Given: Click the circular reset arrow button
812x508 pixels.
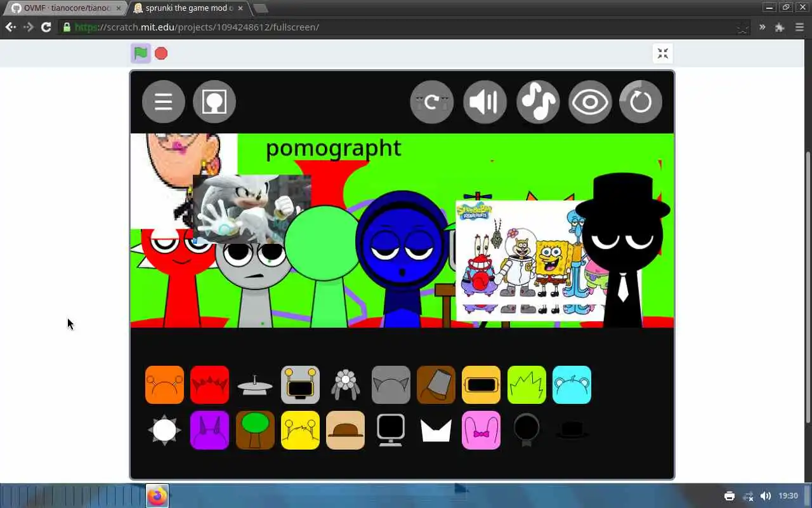Looking at the screenshot, I should 641,102.
